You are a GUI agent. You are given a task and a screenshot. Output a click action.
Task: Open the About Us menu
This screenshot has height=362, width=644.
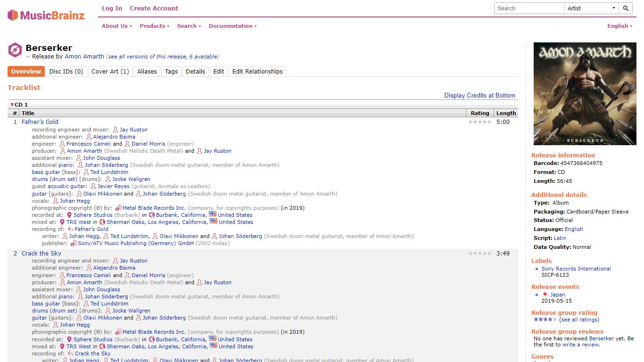pyautogui.click(x=117, y=26)
